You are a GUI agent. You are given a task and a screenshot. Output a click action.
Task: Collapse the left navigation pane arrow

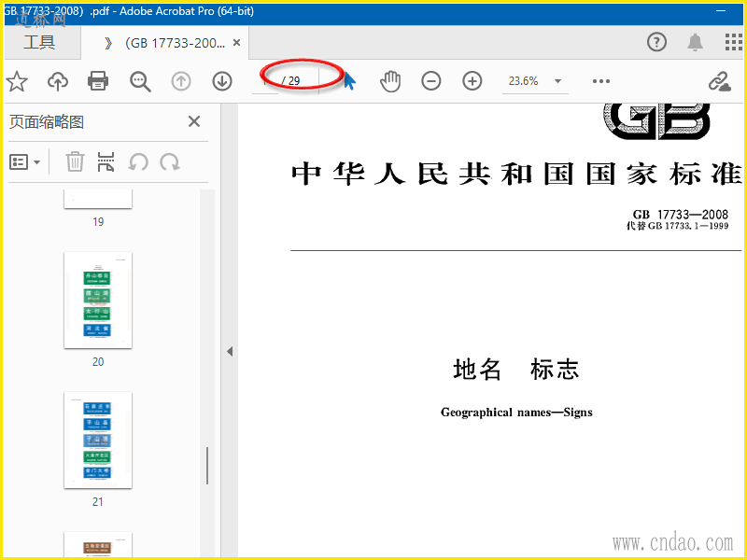point(230,352)
